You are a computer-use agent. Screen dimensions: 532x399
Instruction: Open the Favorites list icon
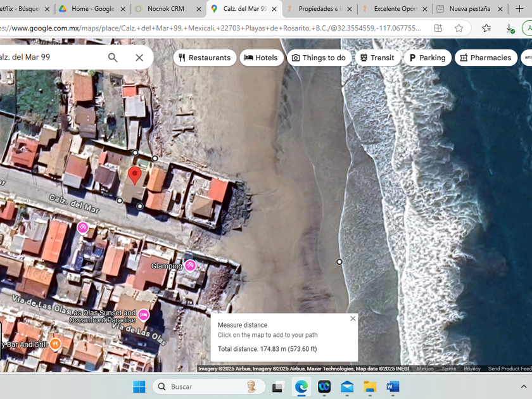click(486, 28)
